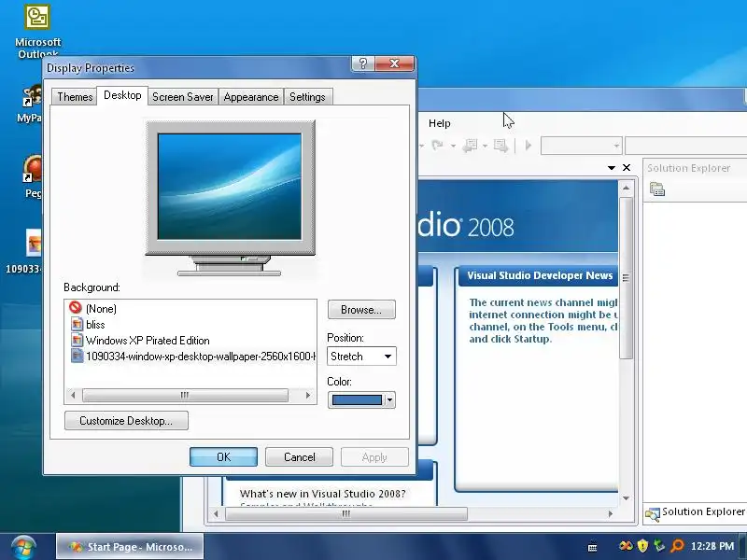This screenshot has width=747, height=560.
Task: Click the Start Page - Microso... taskbar button
Action: point(130,547)
